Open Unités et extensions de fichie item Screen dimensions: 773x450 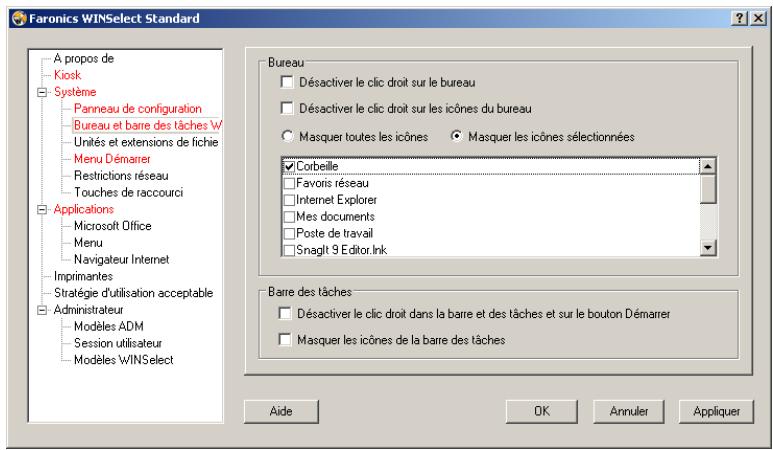pyautogui.click(x=146, y=142)
